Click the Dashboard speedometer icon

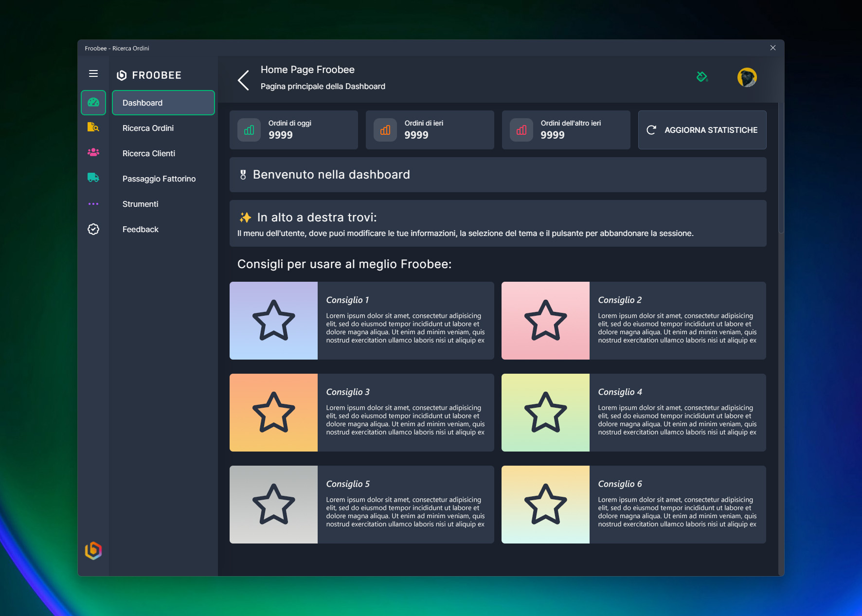coord(93,103)
